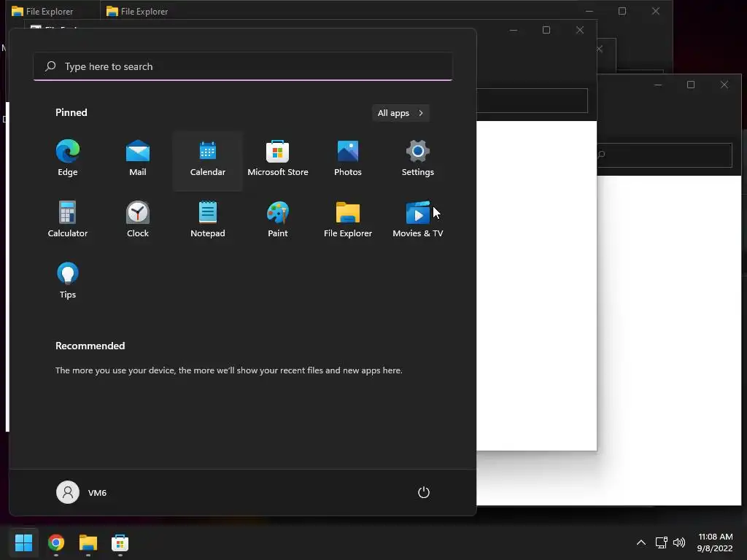Click the All apps button
Viewport: 747px width, 560px height.
pos(400,113)
